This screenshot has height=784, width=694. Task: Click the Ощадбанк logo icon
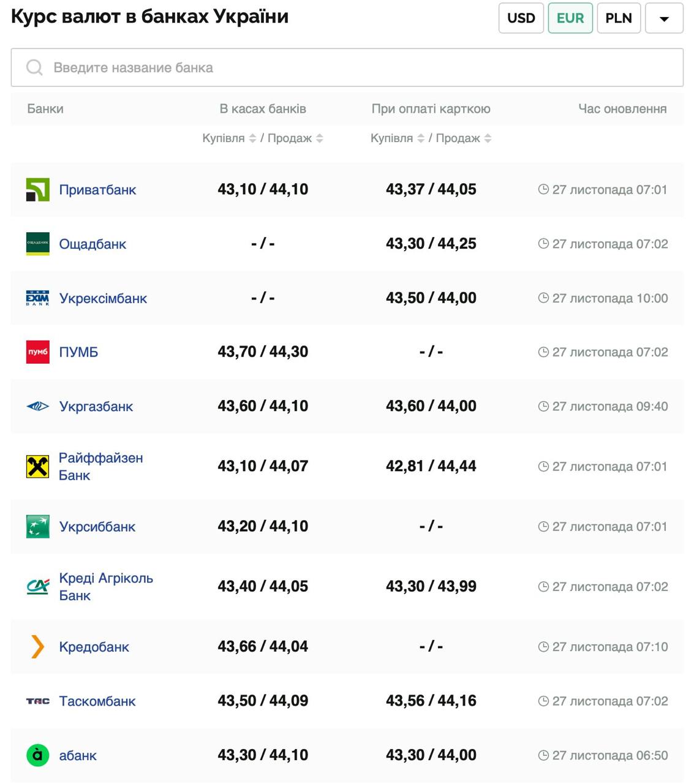(x=37, y=244)
